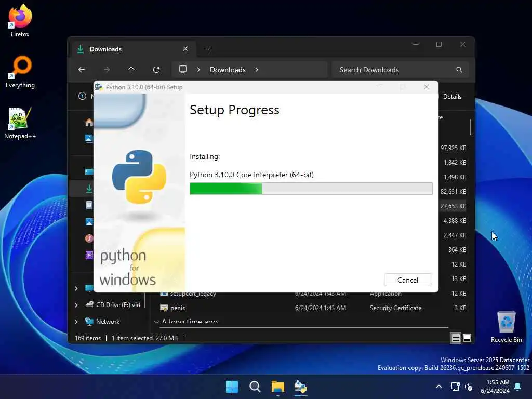Image resolution: width=532 pixels, height=399 pixels.
Task: Close the Downloads tab
Action: (x=185, y=49)
